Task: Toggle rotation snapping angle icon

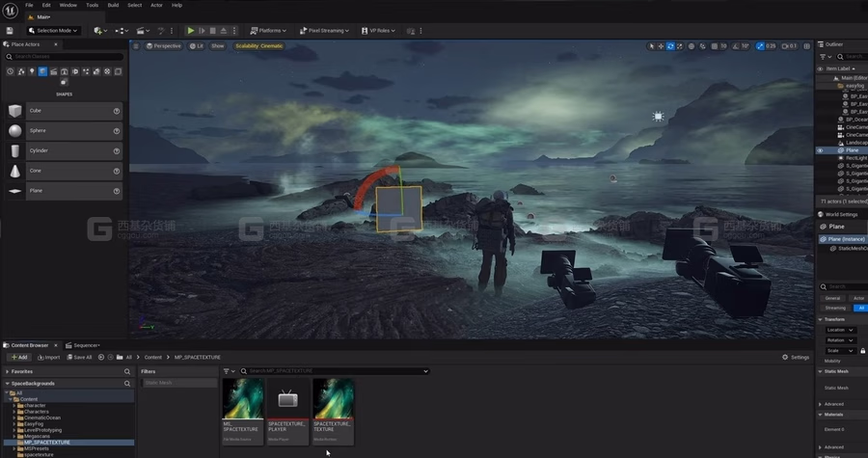Action: (735, 46)
